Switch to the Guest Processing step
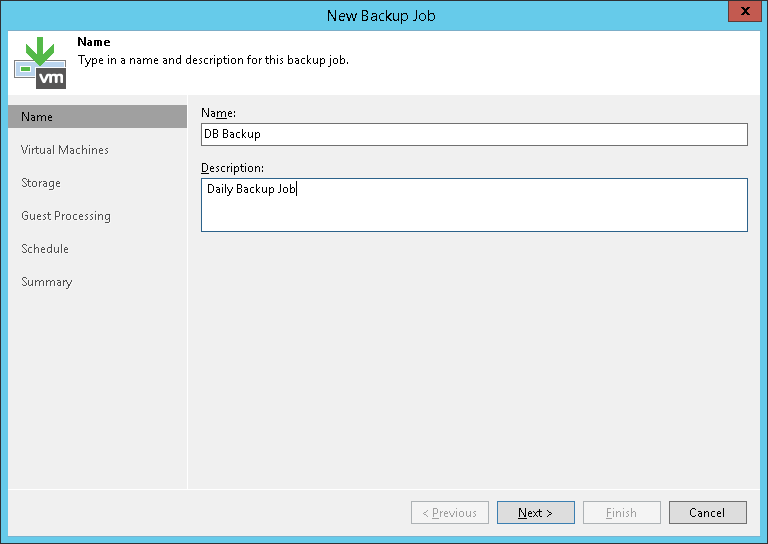The height and width of the screenshot is (544, 768). (x=66, y=216)
